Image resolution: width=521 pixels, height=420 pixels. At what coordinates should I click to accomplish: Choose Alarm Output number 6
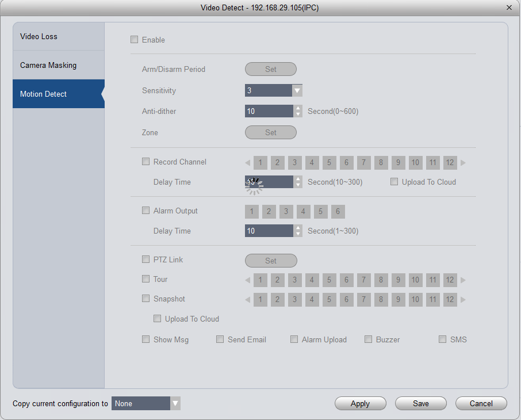[x=338, y=212]
